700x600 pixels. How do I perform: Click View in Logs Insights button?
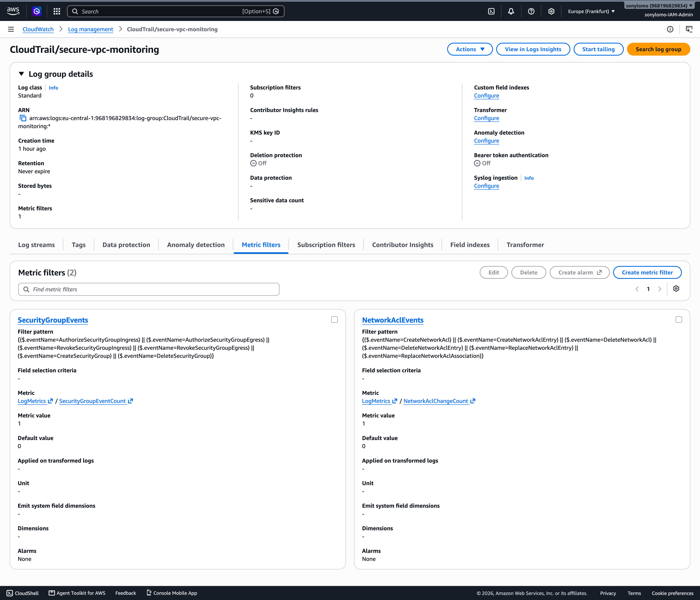[533, 49]
